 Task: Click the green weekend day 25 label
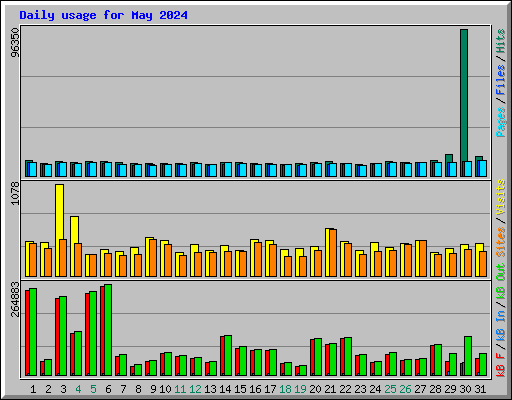tap(390, 389)
